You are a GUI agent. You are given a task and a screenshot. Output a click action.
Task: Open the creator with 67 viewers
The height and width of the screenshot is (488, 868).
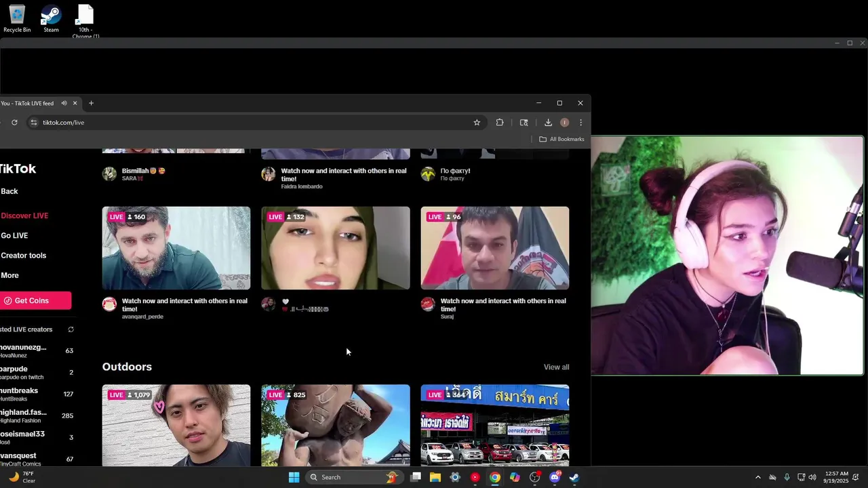(37, 460)
